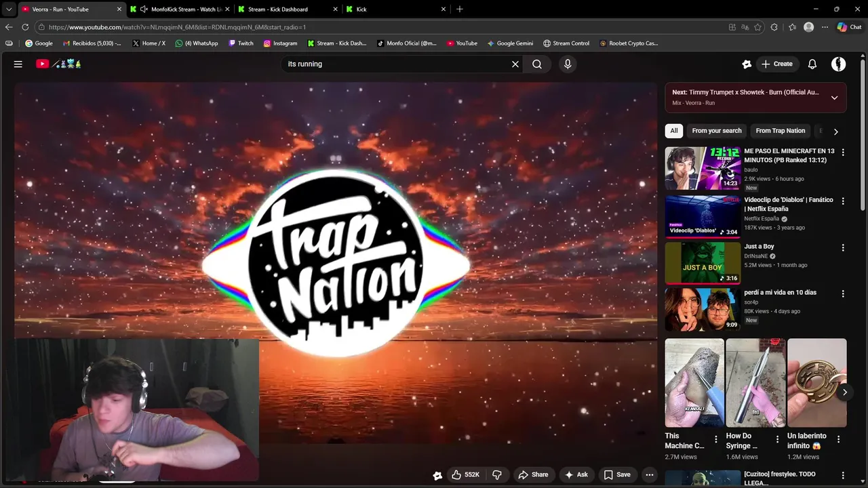Screen dimensions: 868x488
Task: Open options for Un laberinto infinito short
Action: (838, 439)
